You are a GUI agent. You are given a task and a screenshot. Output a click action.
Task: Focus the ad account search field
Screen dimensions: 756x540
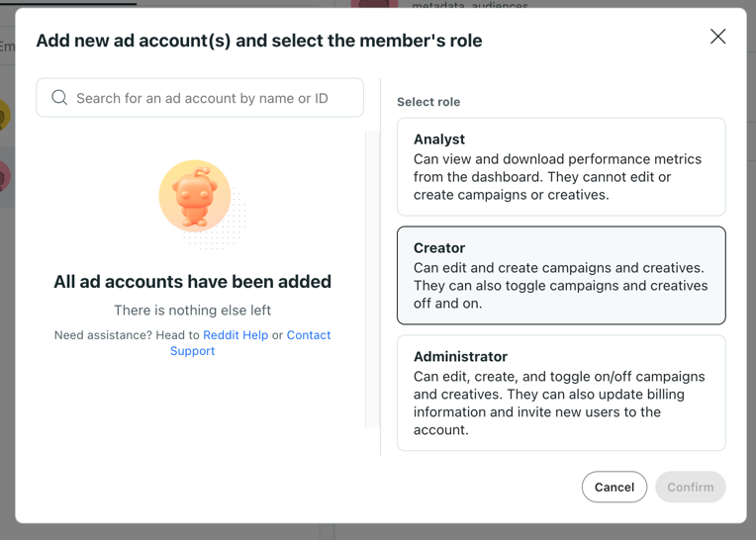pos(213,98)
